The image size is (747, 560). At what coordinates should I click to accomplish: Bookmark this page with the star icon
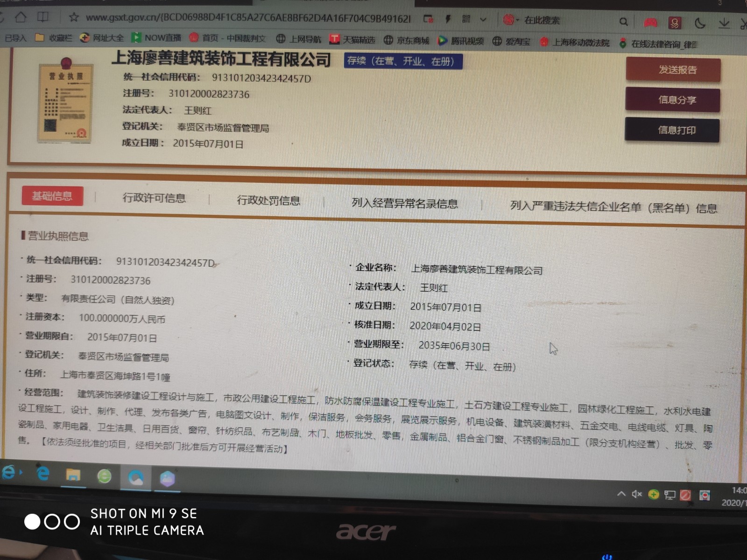73,18
